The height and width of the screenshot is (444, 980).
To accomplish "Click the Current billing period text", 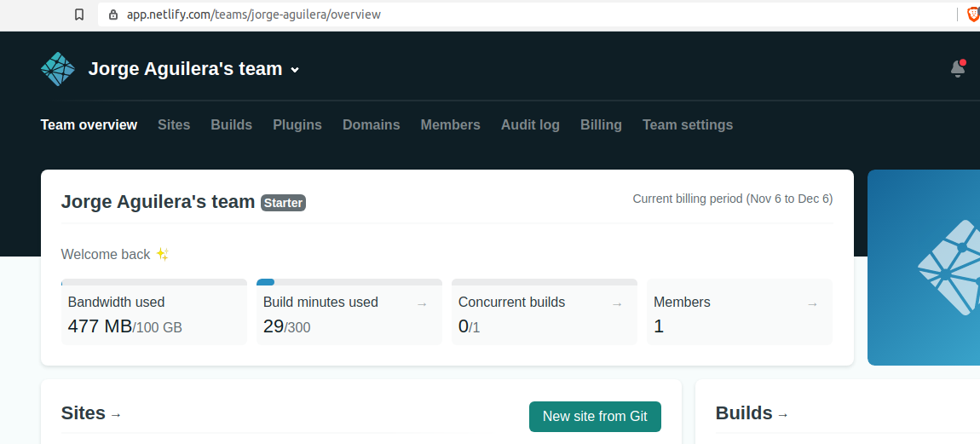I will [x=733, y=199].
